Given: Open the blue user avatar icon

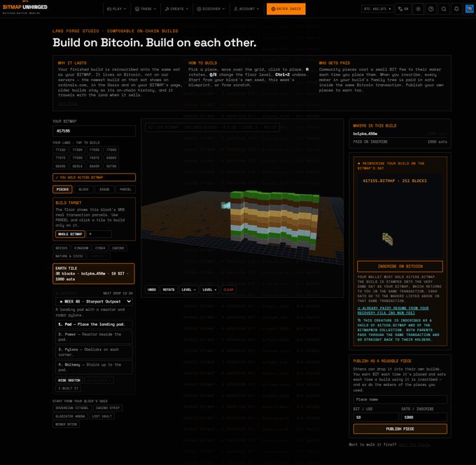Looking at the screenshot, I should click(469, 9).
